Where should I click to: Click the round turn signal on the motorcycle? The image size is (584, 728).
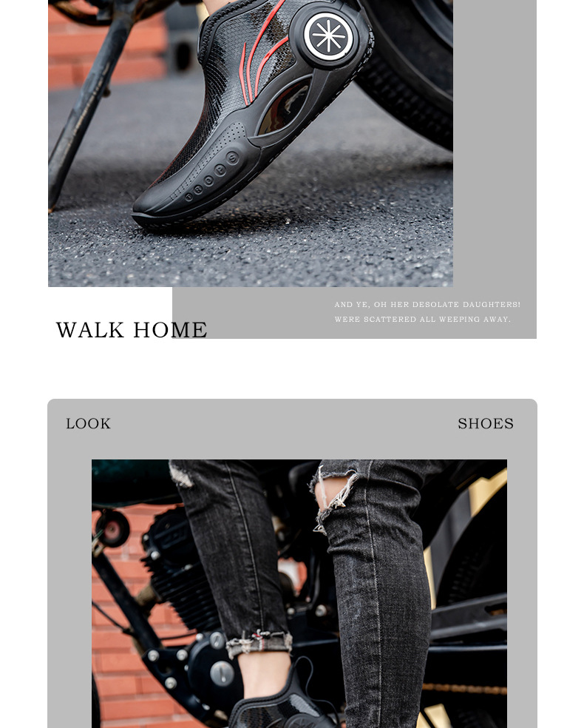coord(112,528)
